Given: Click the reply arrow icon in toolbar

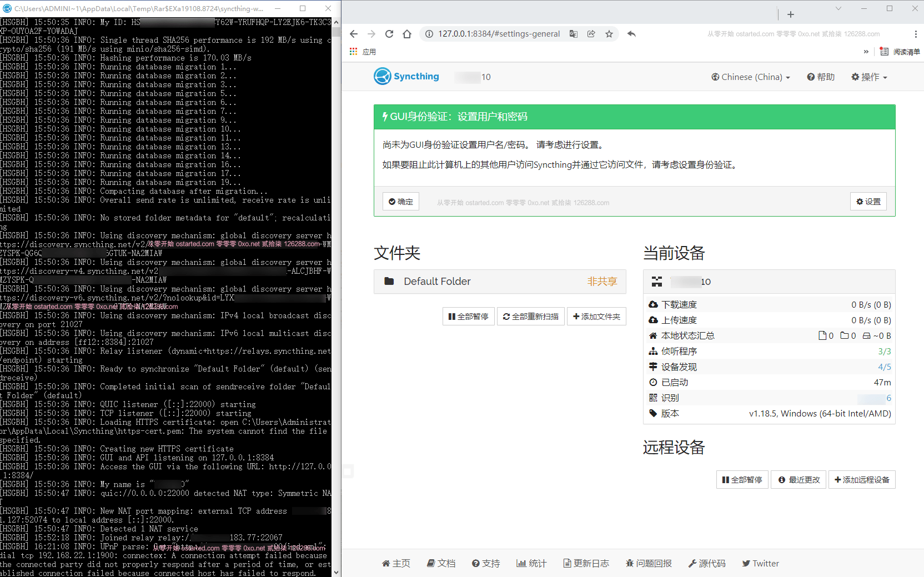Looking at the screenshot, I should coord(631,34).
